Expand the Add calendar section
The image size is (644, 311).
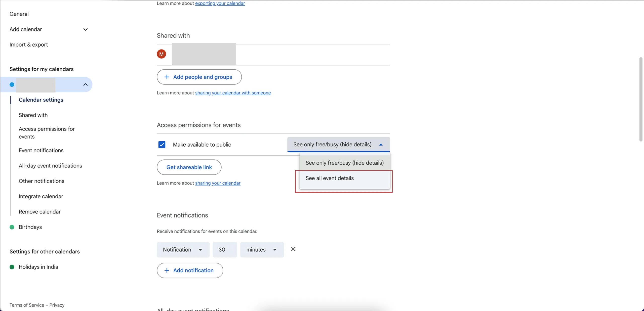tap(85, 29)
